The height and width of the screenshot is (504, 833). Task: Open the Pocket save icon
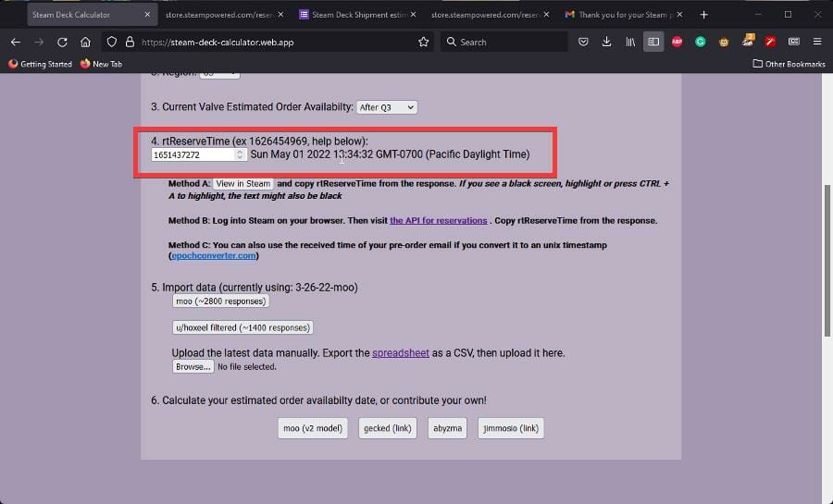[583, 42]
